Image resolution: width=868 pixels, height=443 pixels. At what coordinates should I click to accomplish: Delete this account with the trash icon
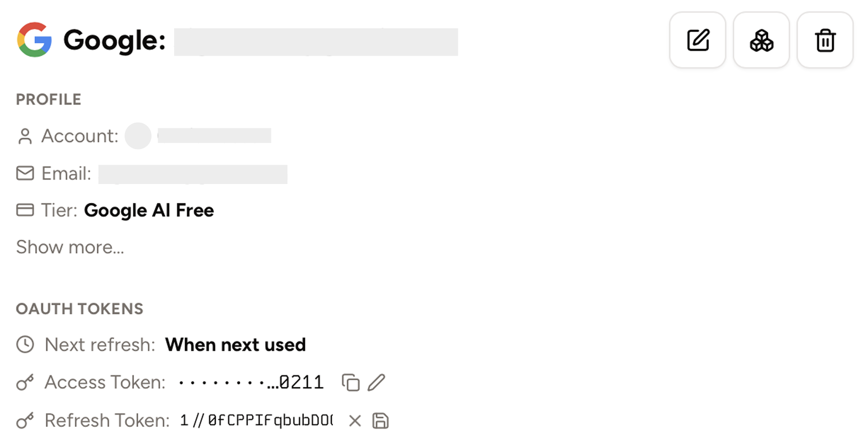pos(825,40)
